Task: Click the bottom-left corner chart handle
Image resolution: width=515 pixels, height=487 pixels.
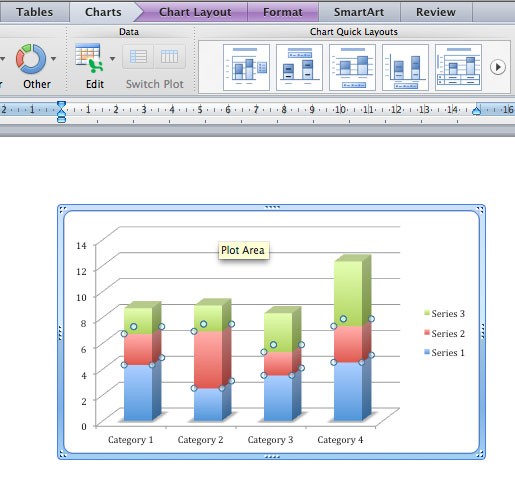Action: point(62,454)
